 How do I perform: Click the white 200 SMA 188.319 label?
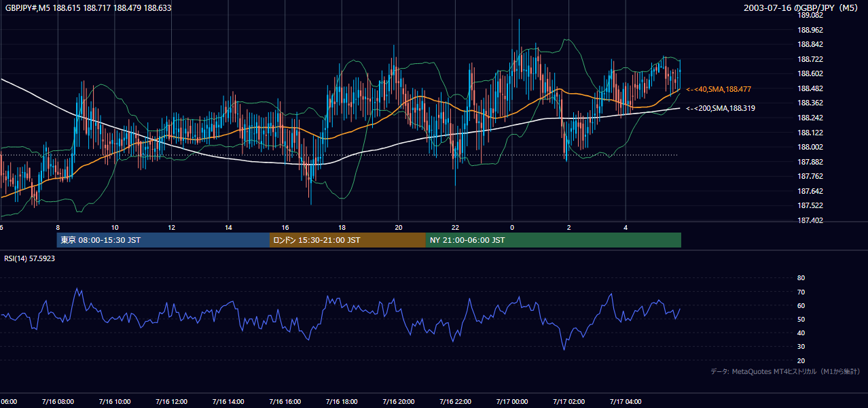tap(721, 108)
